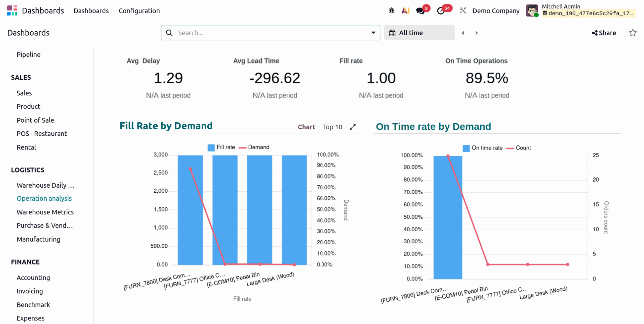Screen dimensions: 644x324
Task: Toggle On time rate legend entry
Action: click(482, 148)
